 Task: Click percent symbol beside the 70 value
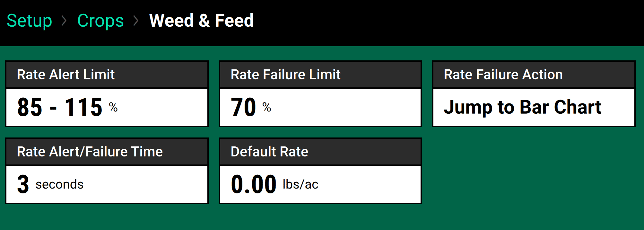coord(266,107)
